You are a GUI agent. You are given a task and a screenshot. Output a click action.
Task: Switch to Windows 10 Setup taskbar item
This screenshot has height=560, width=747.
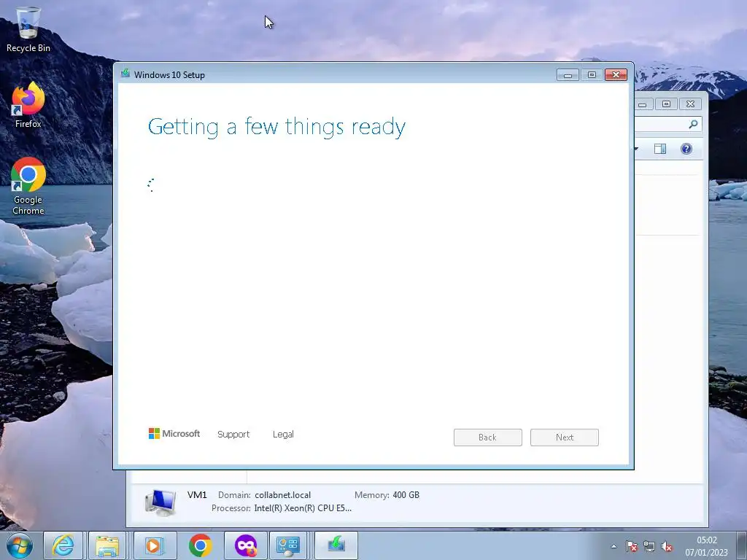(x=336, y=545)
